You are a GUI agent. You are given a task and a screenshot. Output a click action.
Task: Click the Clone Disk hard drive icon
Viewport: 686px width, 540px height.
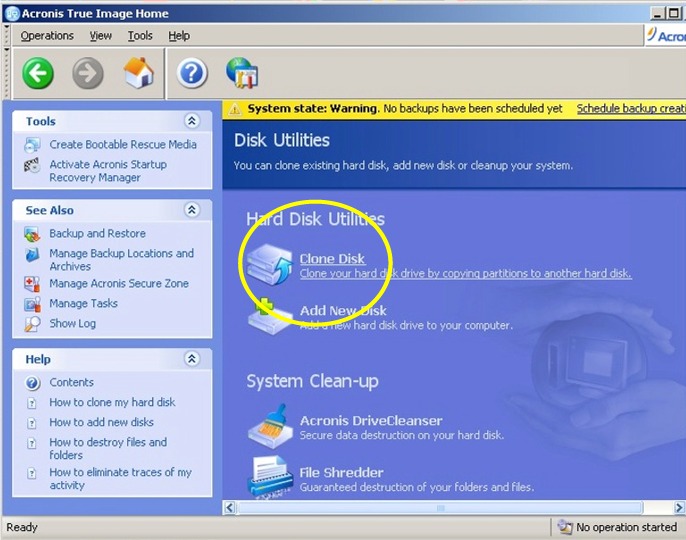click(x=270, y=265)
